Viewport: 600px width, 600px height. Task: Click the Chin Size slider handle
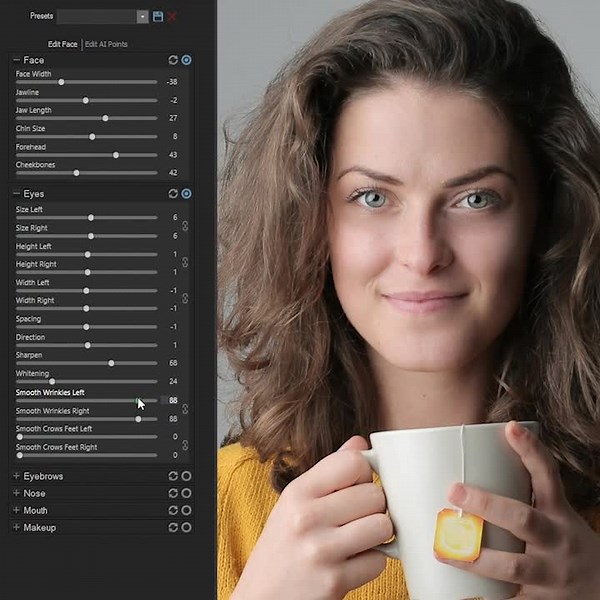click(x=92, y=137)
